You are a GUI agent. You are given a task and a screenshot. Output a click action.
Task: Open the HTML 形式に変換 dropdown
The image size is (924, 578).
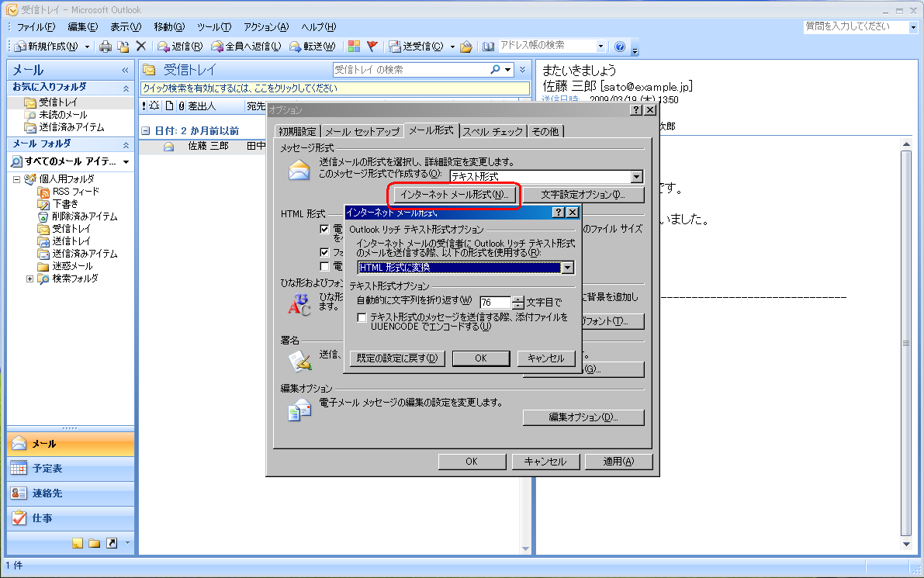click(567, 268)
